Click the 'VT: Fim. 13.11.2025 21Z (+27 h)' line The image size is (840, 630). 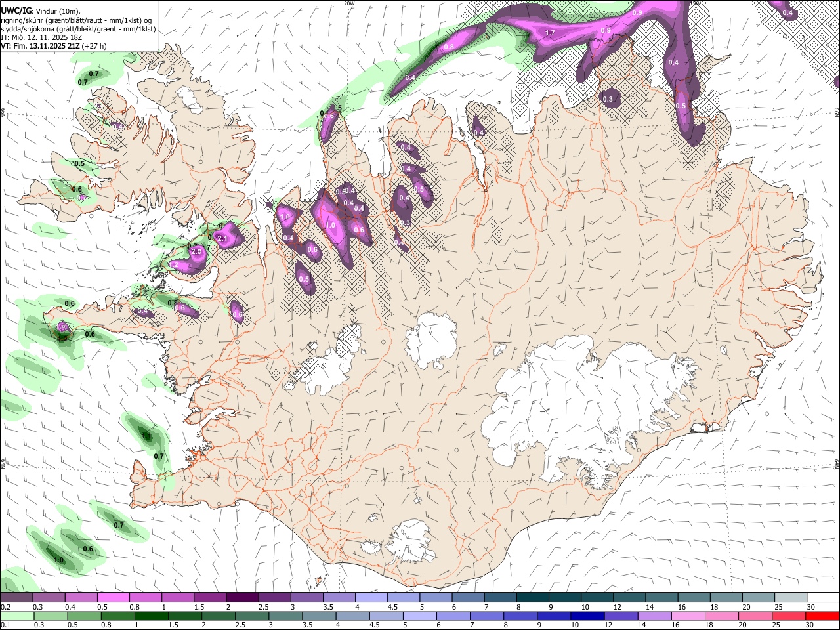[53, 46]
